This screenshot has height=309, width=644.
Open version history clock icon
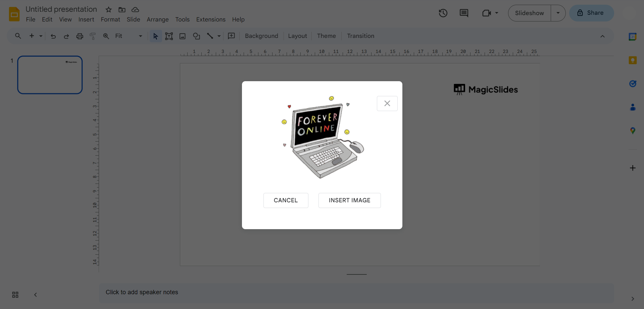(x=443, y=13)
